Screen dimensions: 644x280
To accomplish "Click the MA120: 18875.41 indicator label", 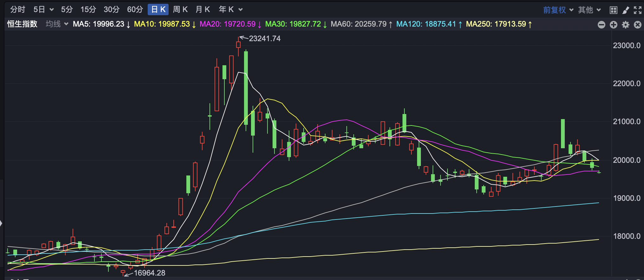I will (429, 24).
